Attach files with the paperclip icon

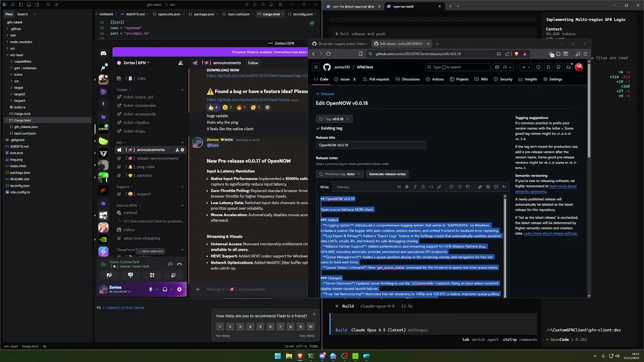click(x=480, y=187)
